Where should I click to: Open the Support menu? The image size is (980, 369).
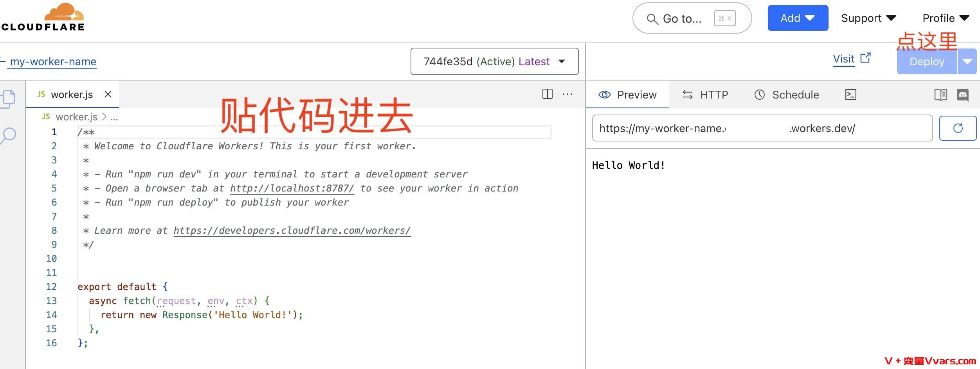click(x=868, y=18)
